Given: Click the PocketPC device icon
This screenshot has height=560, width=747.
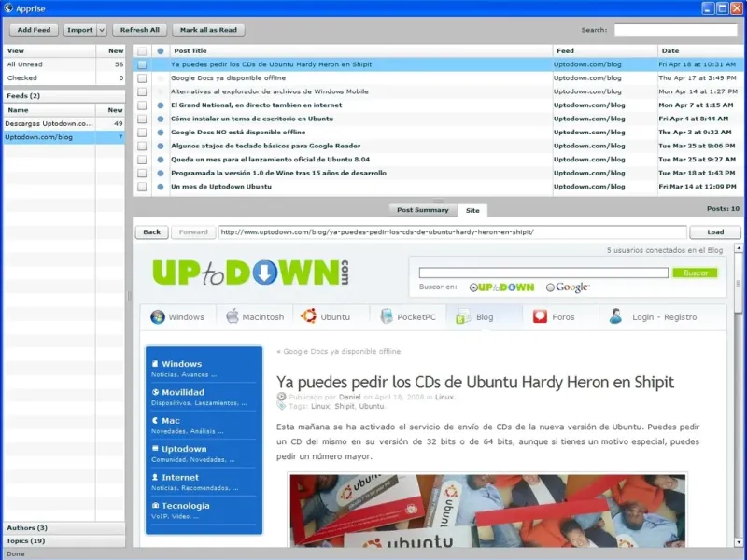Looking at the screenshot, I should 387,315.
